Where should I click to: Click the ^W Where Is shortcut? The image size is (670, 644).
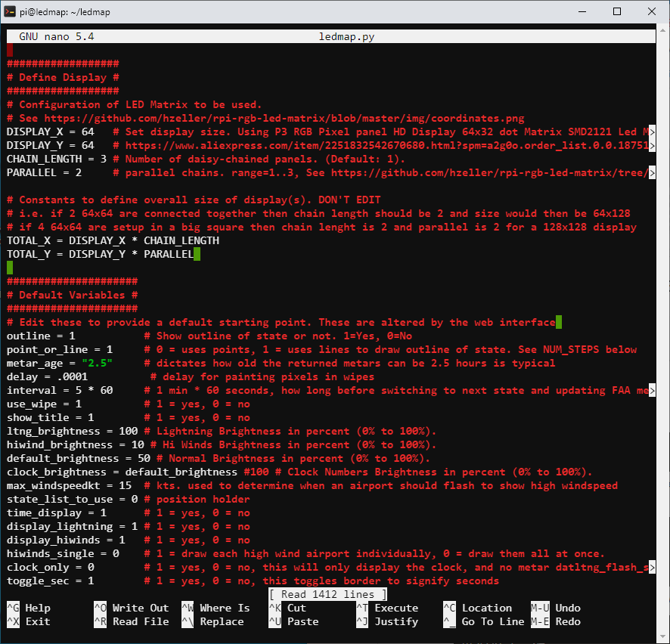216,608
